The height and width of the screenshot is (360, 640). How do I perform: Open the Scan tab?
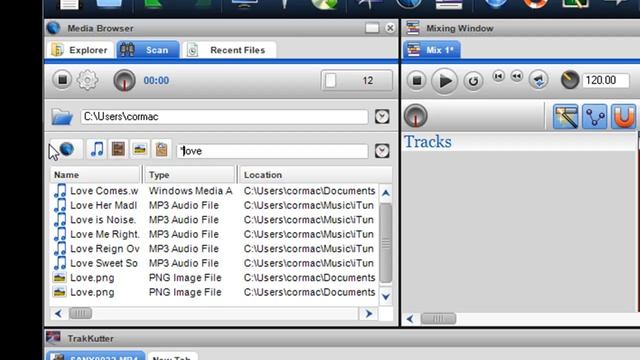[x=148, y=50]
